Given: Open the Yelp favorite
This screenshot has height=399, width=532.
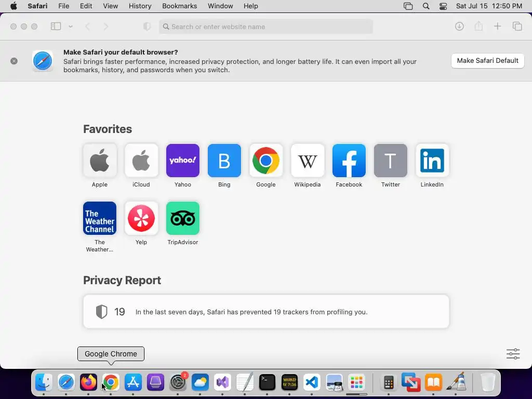Looking at the screenshot, I should 141,218.
